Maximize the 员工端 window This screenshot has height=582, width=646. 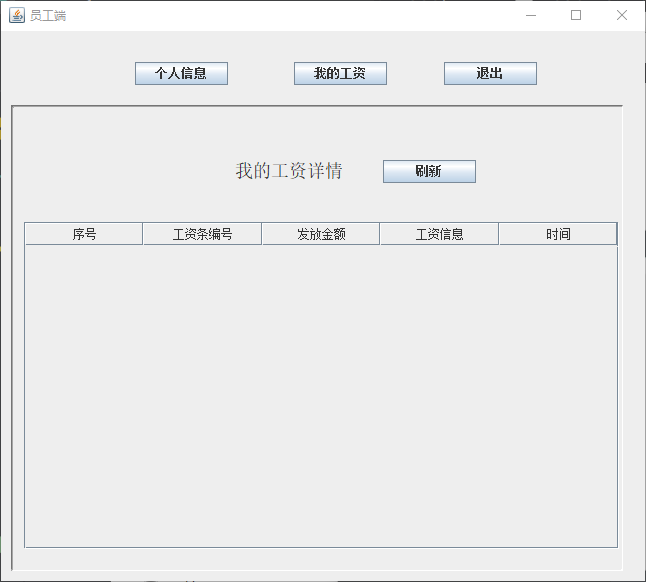tap(576, 16)
